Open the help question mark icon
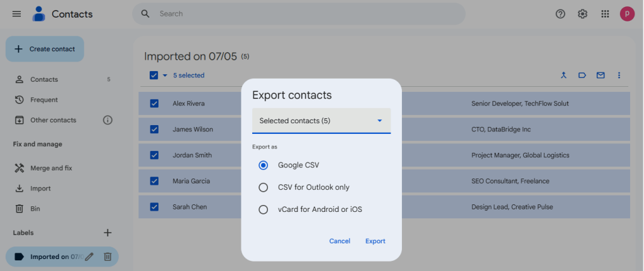644x271 pixels. pyautogui.click(x=560, y=14)
